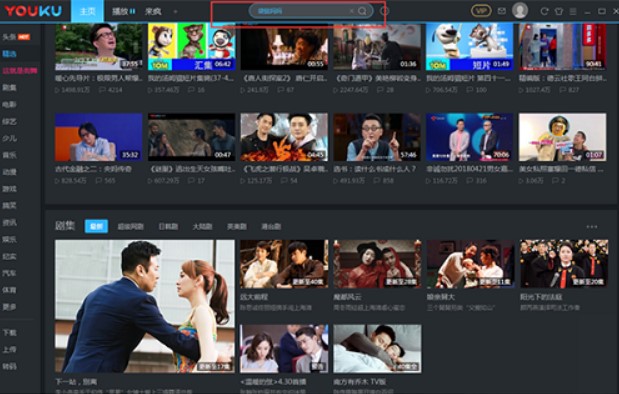619x394 pixels.
Task: Play the 00:55 movie clip thumbnail
Action: point(284,47)
